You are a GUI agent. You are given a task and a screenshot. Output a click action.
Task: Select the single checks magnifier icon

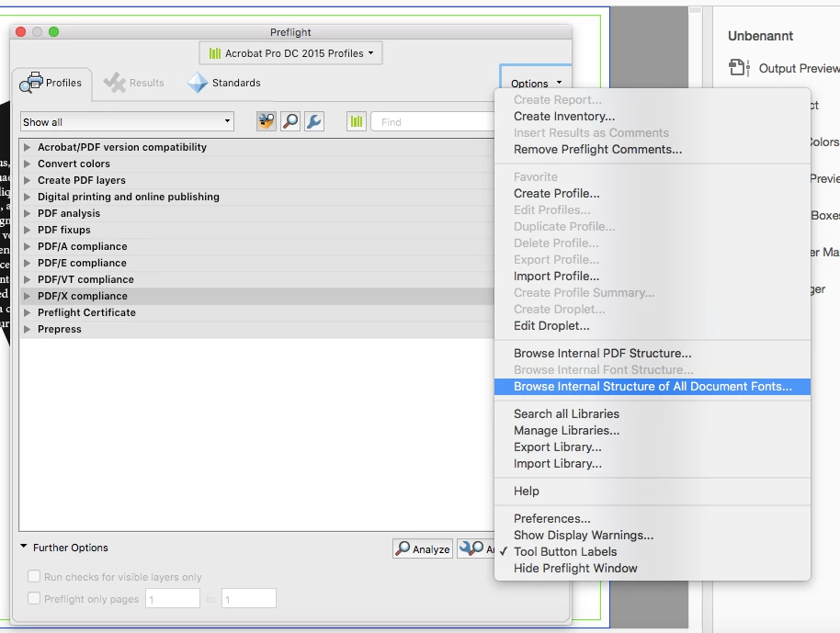(290, 121)
